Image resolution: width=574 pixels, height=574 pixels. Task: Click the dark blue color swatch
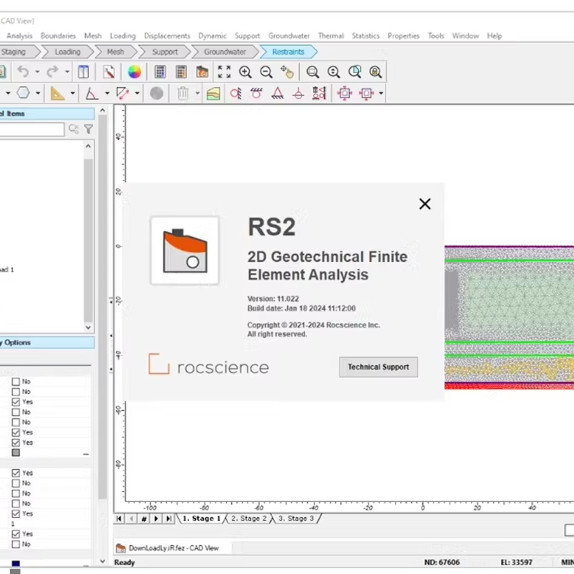point(16,563)
